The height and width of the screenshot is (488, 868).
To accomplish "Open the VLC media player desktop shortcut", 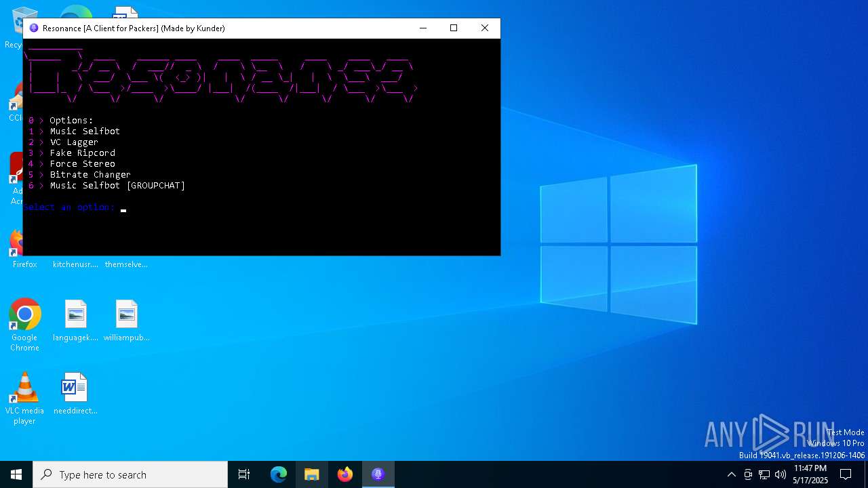I will click(24, 398).
